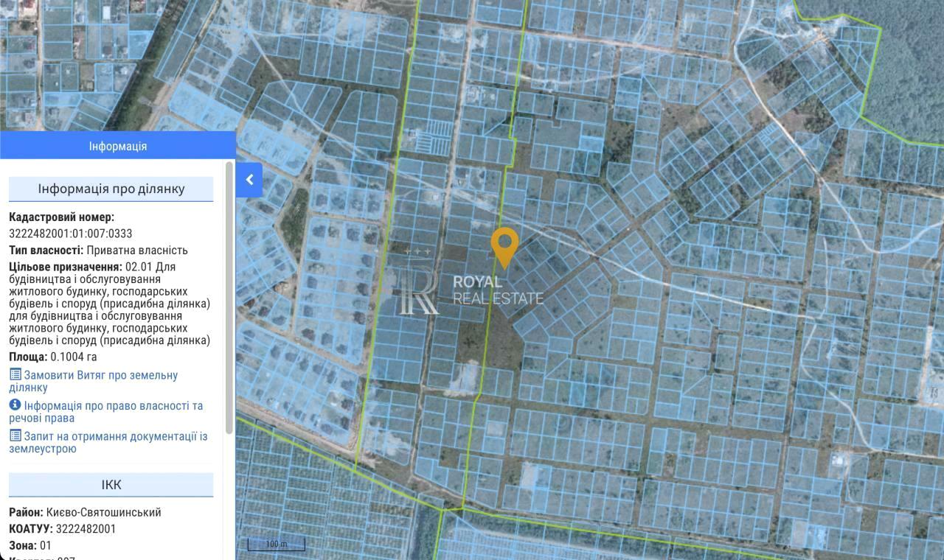Click the Район value Києво-Святошинський

(103, 512)
